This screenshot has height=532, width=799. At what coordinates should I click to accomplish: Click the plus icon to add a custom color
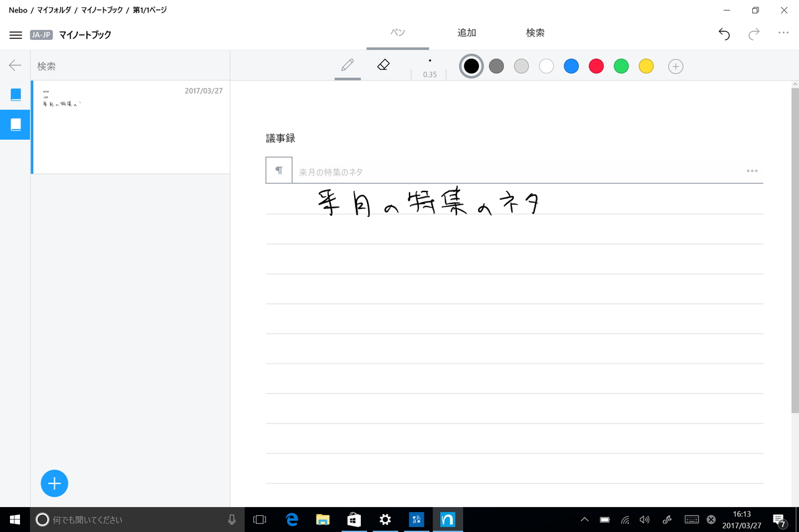point(675,65)
